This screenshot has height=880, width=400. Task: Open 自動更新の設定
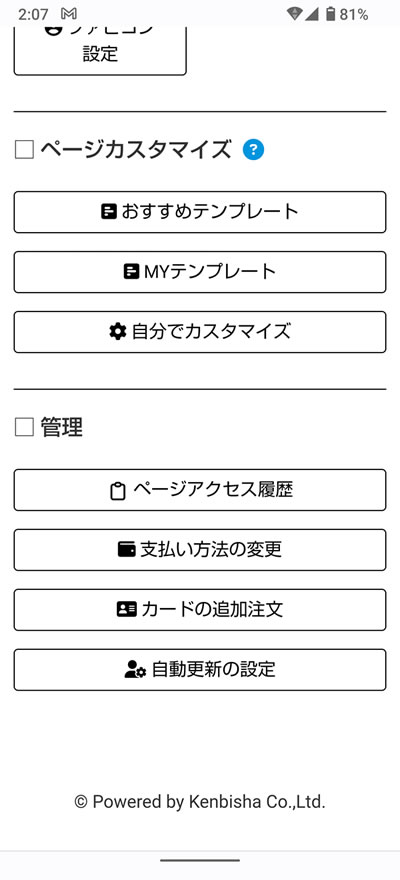(200, 670)
